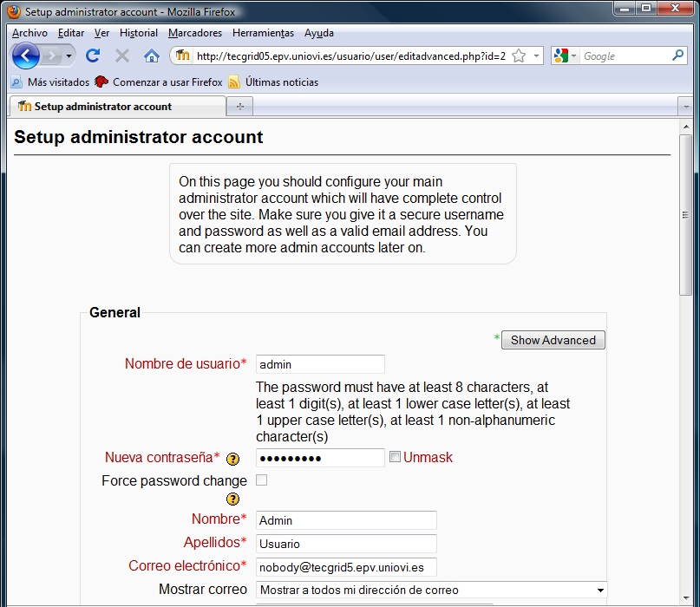Open help icon below Force password change
The image size is (700, 607).
[x=232, y=499]
